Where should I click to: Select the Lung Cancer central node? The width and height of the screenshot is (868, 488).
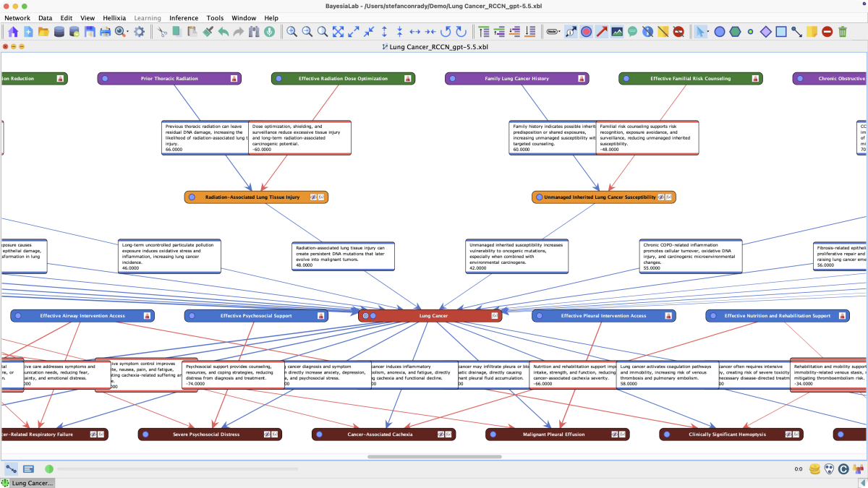[x=430, y=316]
